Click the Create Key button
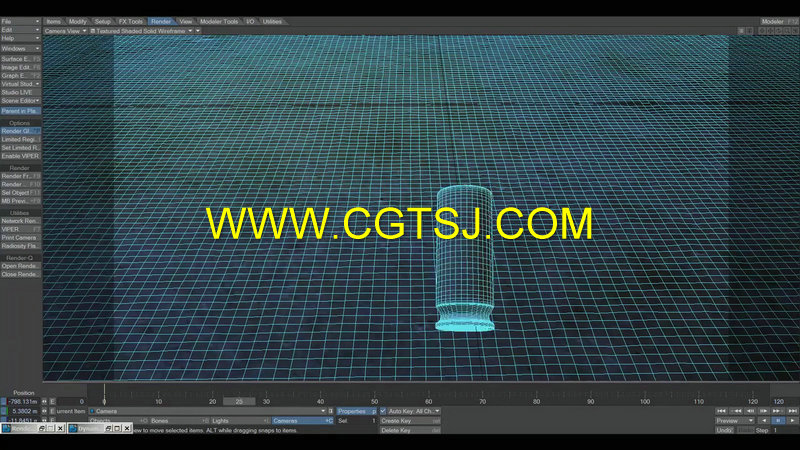Viewport: 800px width, 450px height. pos(410,421)
